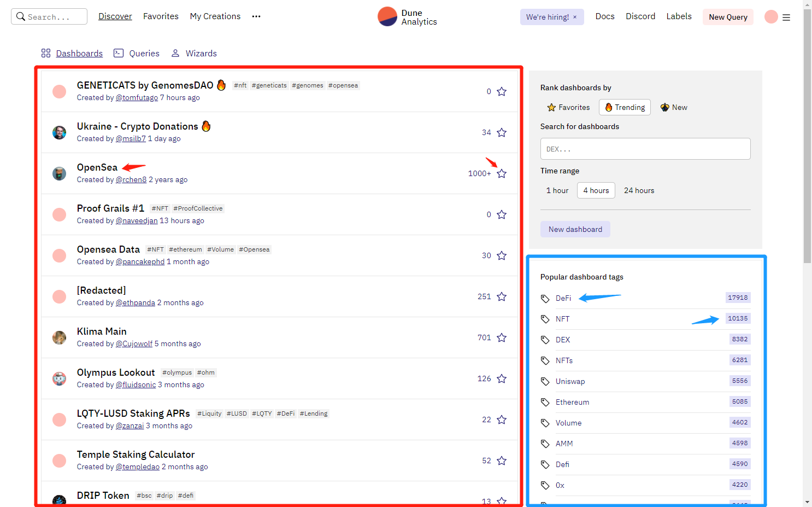Image resolution: width=812 pixels, height=507 pixels.
Task: Open author profile @rchen8
Action: pyautogui.click(x=131, y=180)
